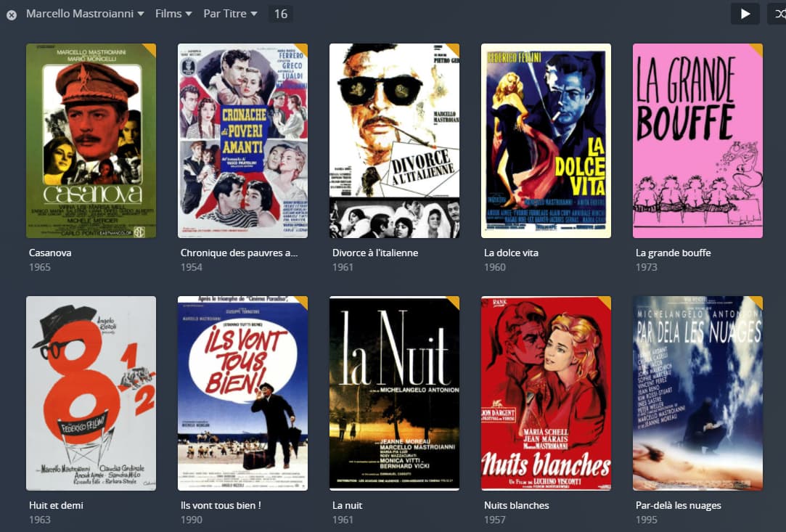This screenshot has width=786, height=532.
Task: Open the Par Titre sort dropdown
Action: tap(230, 14)
